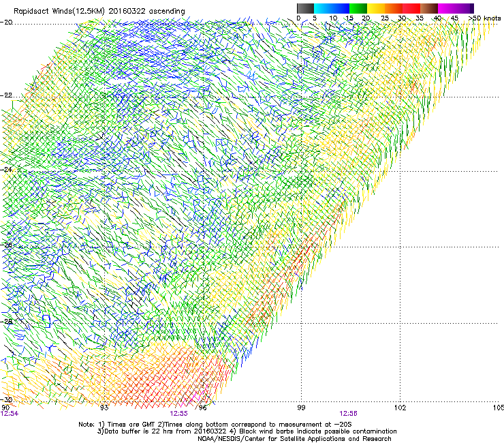Click the 96 longitude axis label

click(202, 408)
